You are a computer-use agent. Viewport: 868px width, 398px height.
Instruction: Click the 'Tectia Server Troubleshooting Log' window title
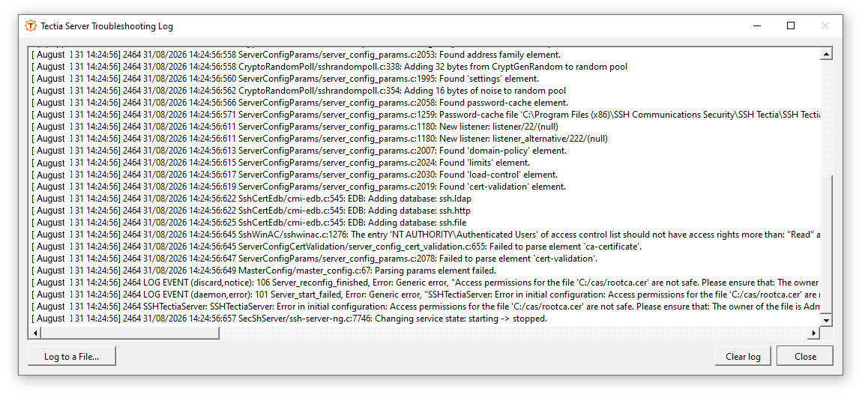coord(107,26)
